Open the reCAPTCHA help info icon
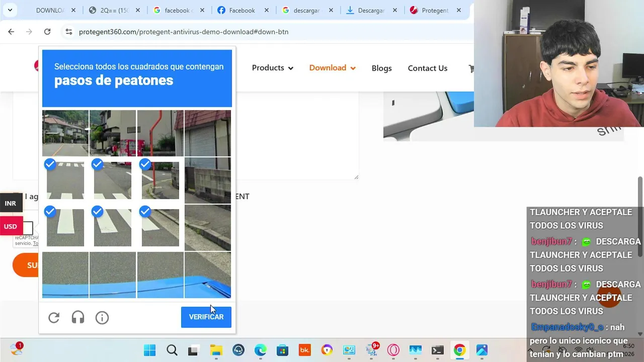This screenshot has width=644, height=362. click(102, 318)
